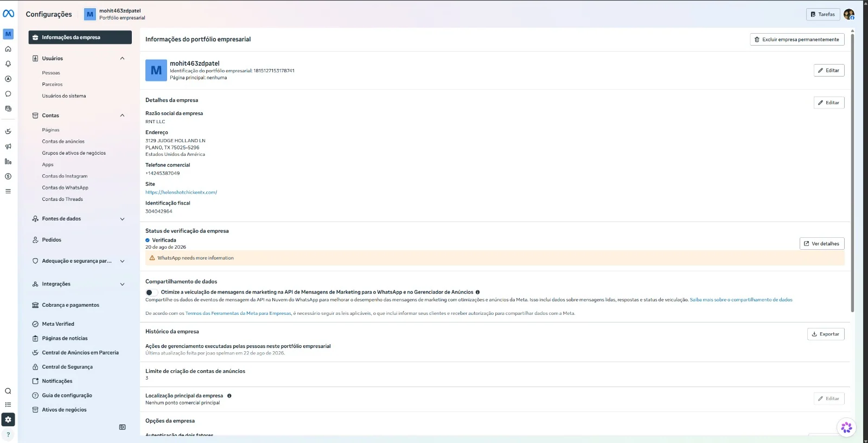Open Contas do Instagram

pyautogui.click(x=65, y=176)
